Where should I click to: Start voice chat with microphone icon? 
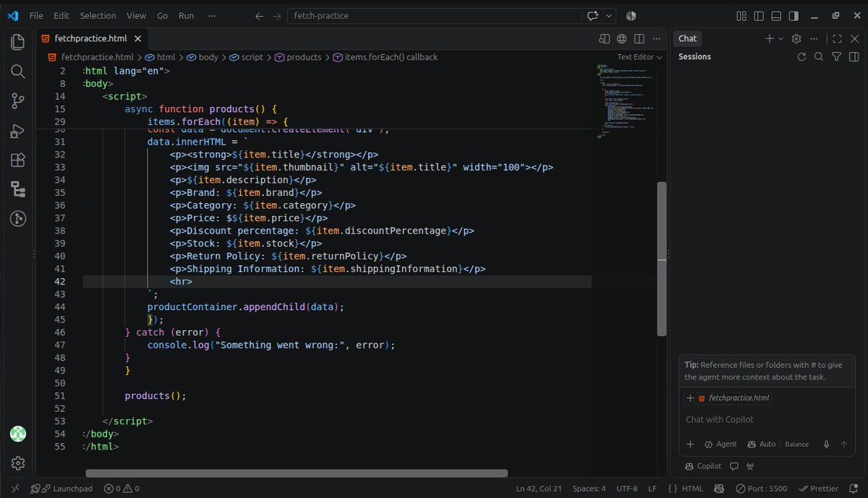[826, 445]
